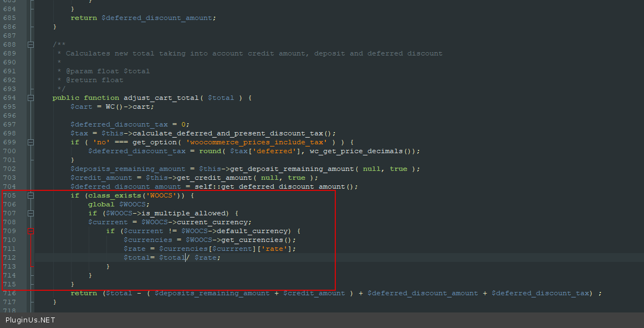Collapse the class_exists if-block fold at line 705

point(30,195)
